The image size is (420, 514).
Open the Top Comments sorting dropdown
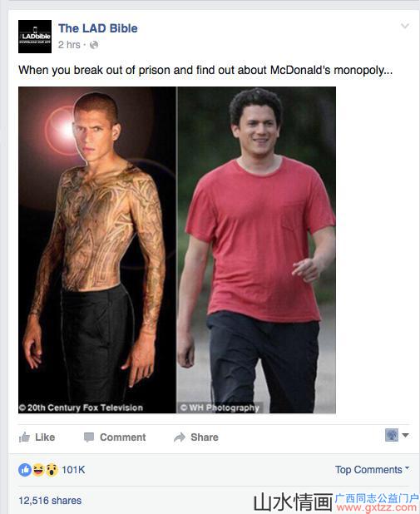point(372,470)
